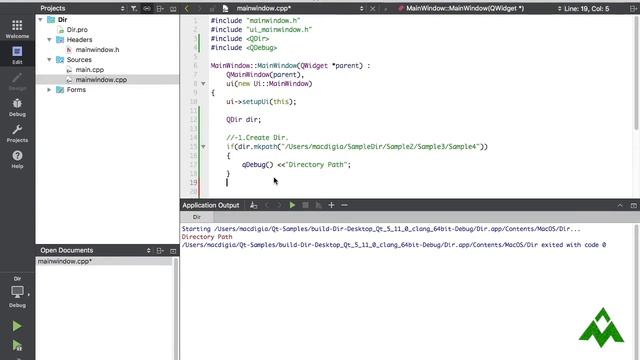Open the Projects mode wrench icon
Image resolution: width=640 pixels, height=360 pixels.
tap(17, 133)
